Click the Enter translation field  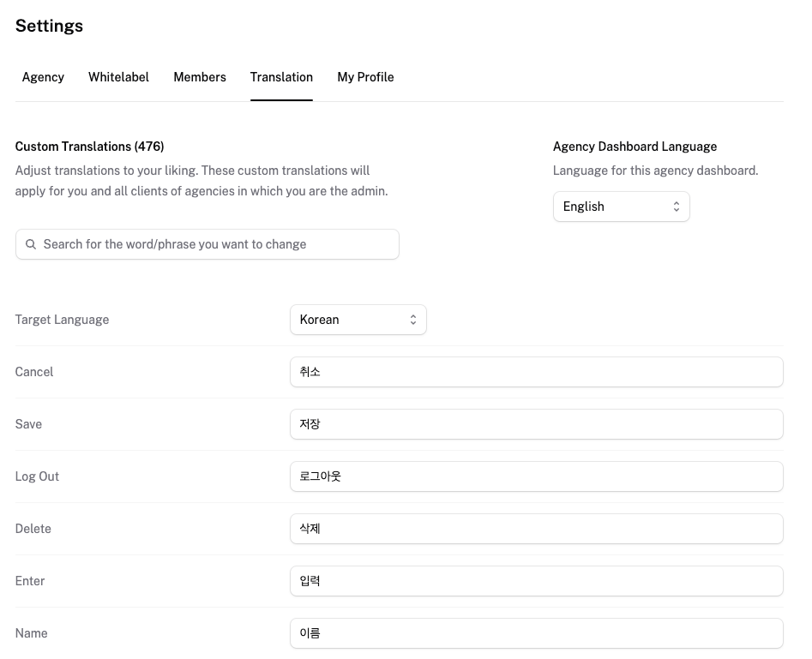point(536,580)
